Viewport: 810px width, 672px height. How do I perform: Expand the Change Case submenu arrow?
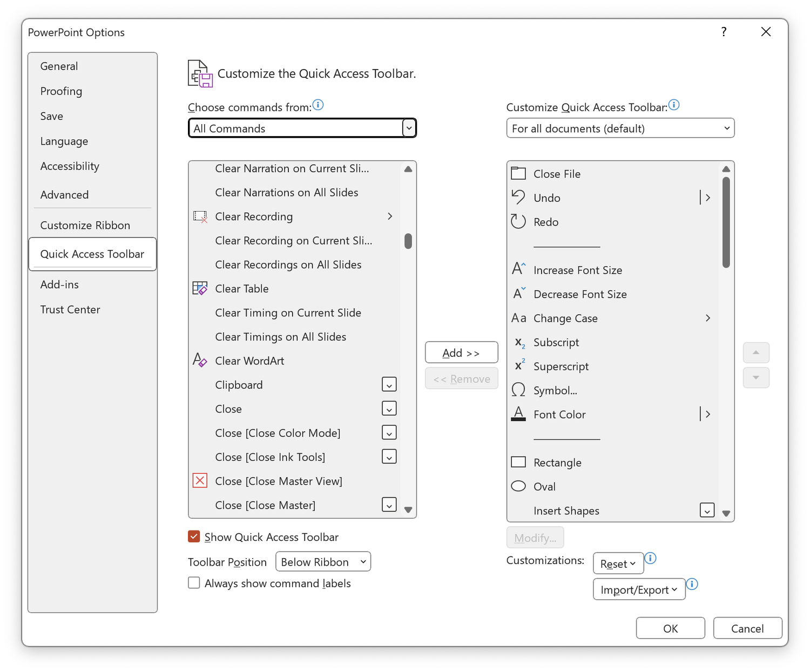click(x=708, y=318)
